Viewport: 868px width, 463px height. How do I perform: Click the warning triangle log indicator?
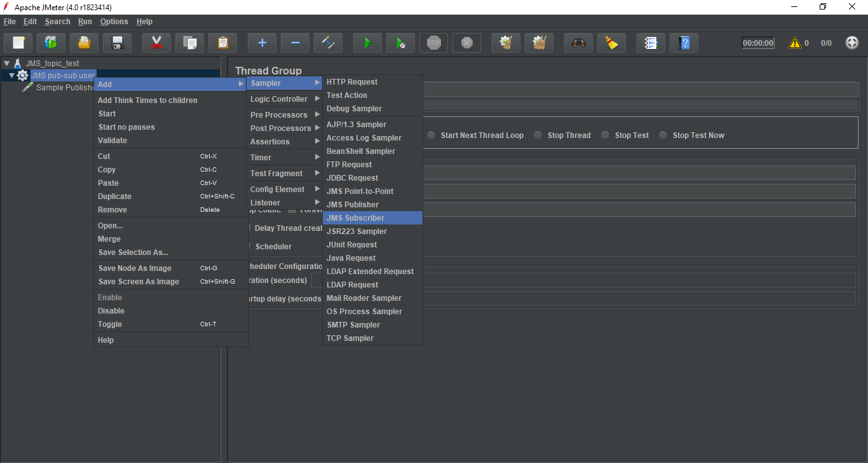click(x=794, y=43)
